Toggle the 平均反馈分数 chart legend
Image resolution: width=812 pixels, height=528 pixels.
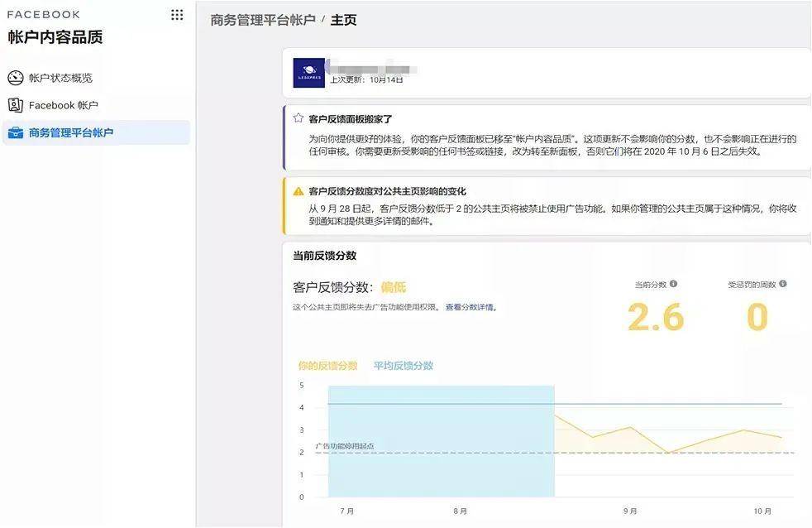[403, 366]
